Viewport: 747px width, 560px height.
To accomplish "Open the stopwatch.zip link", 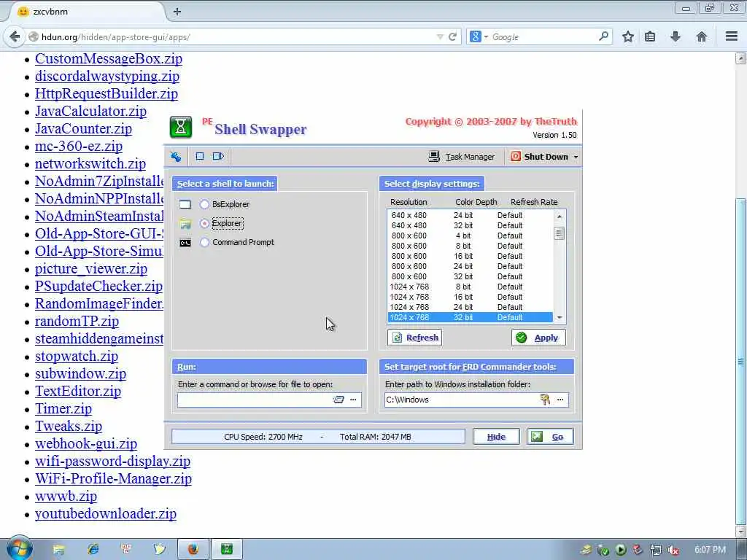I will [77, 356].
